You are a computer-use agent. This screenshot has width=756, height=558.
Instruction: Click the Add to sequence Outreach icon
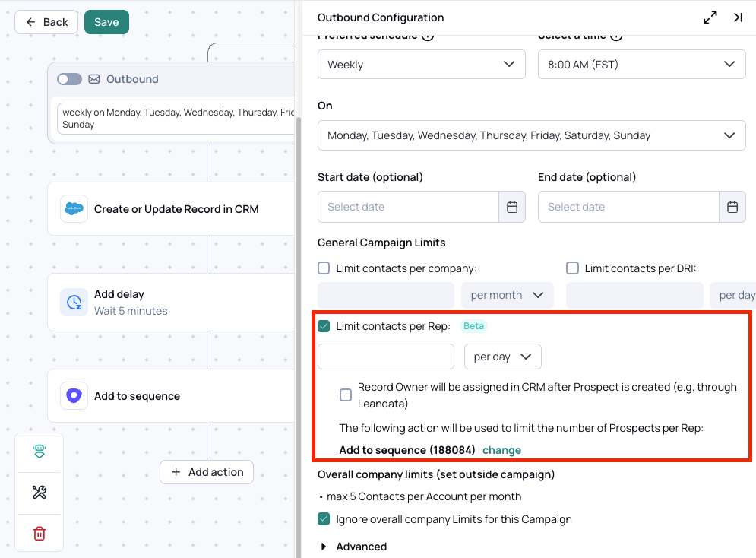coord(74,396)
